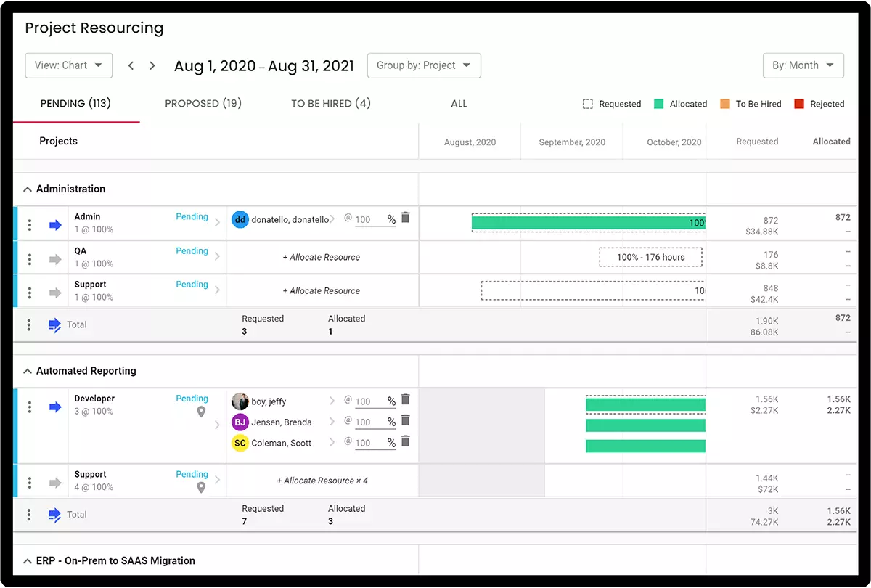Click gray arrow on Automated Reporting Support row
Viewport: 871px width, 588px height.
tap(55, 483)
